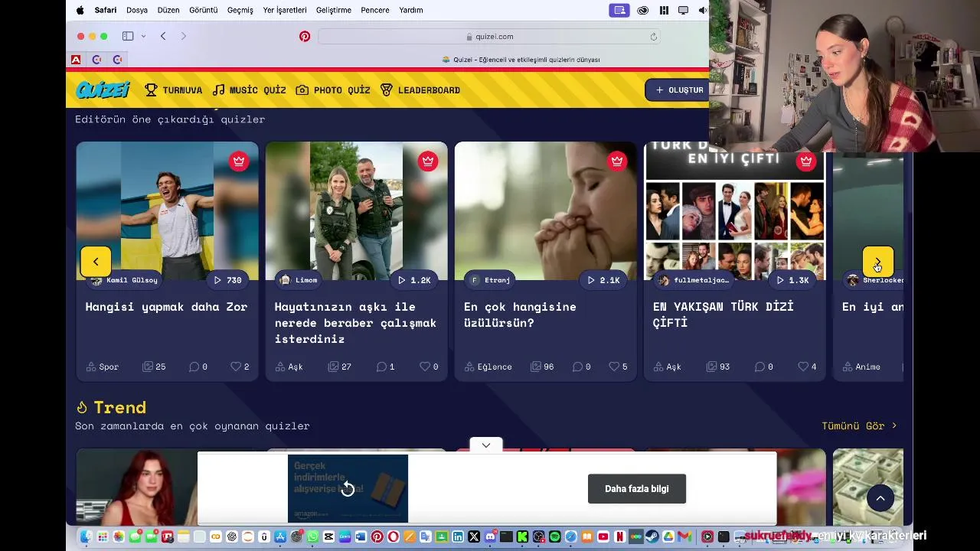Go back in Safari history

click(163, 36)
